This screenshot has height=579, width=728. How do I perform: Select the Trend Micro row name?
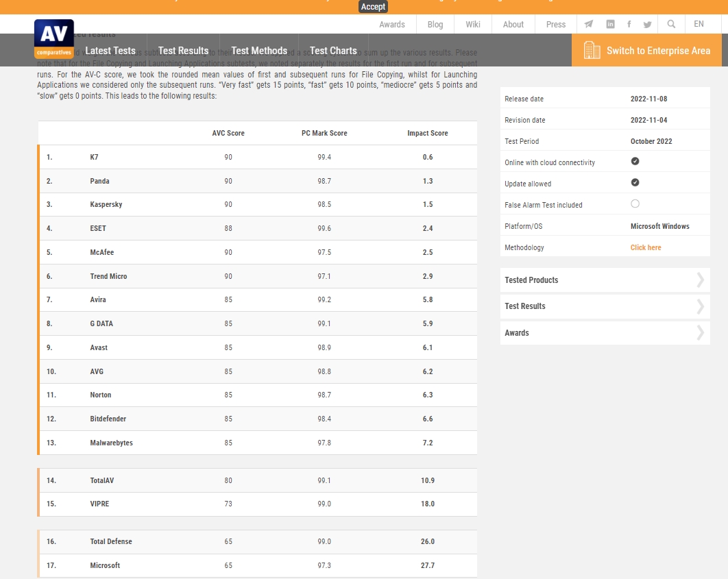click(x=108, y=276)
